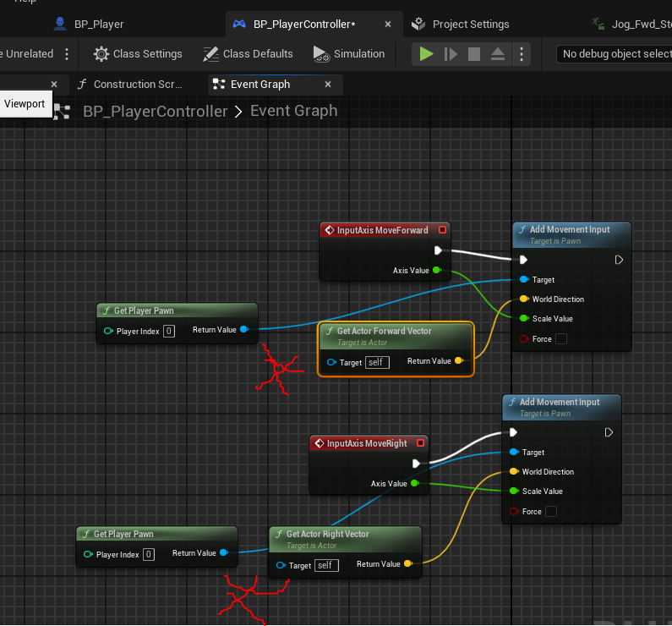
Task: Click the Event Graph breadcrumb text
Action: pos(294,111)
